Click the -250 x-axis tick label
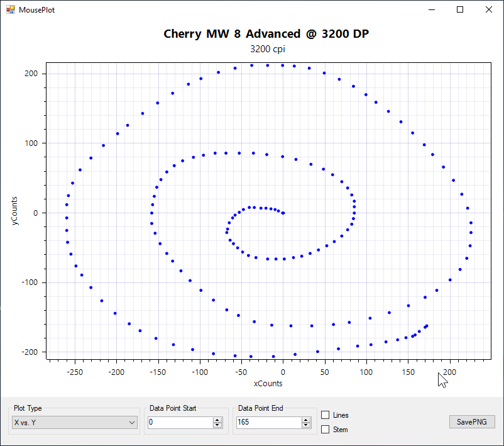Image resolution: width=504 pixels, height=446 pixels. point(75,372)
